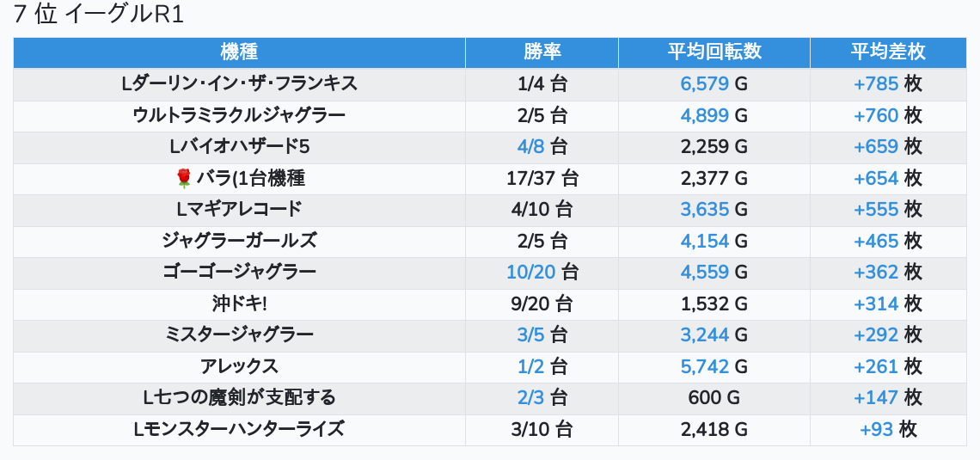Screen dimensions: 980x460
Task: Click the +785 average difference value
Action: tap(876, 83)
